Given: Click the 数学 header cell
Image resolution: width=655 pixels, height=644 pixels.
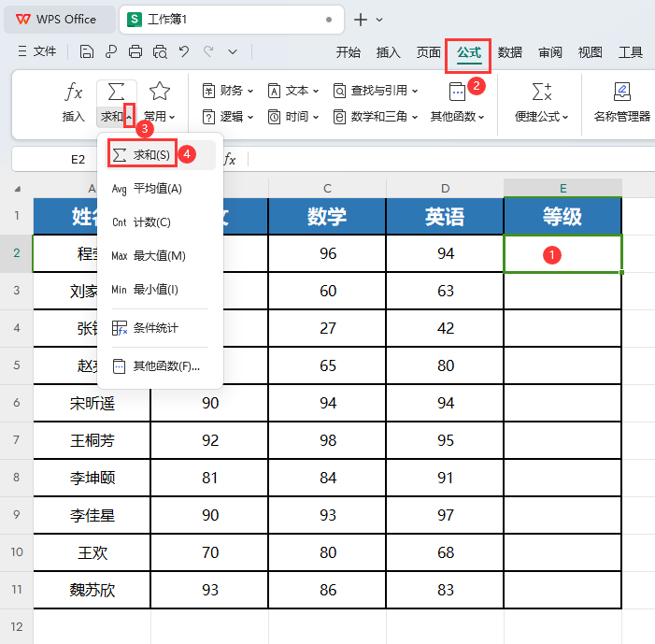Looking at the screenshot, I should point(327,217).
